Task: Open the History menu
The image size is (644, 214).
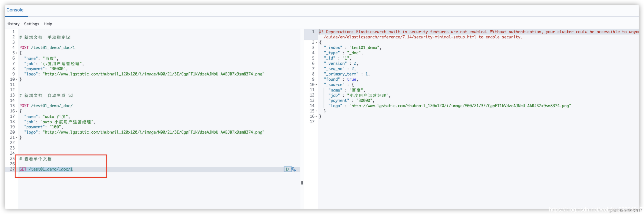Action: click(x=13, y=24)
